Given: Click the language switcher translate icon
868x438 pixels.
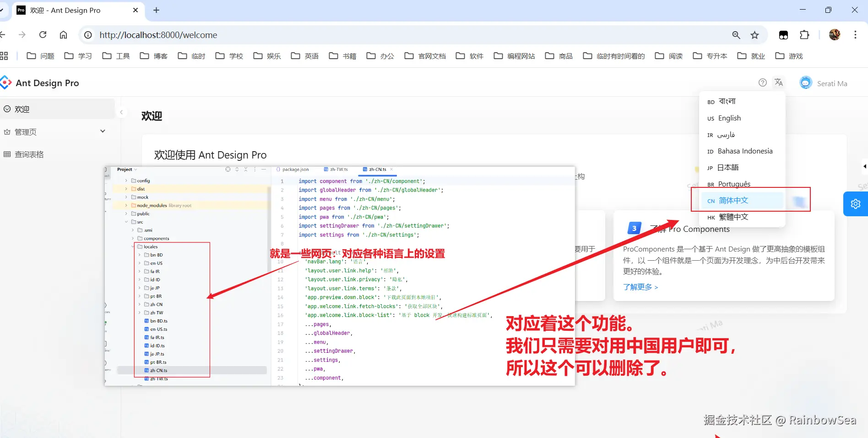Looking at the screenshot, I should click(778, 82).
